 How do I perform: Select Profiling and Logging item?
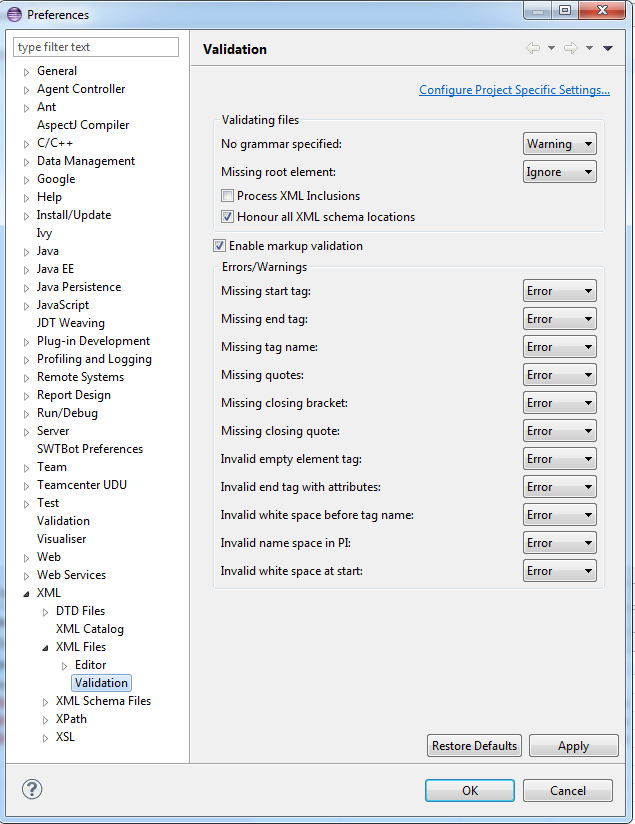point(94,359)
